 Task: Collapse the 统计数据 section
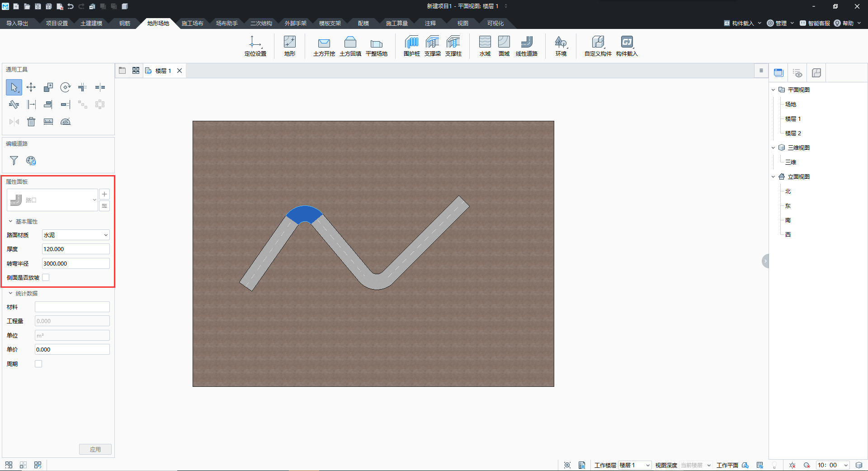coord(10,293)
